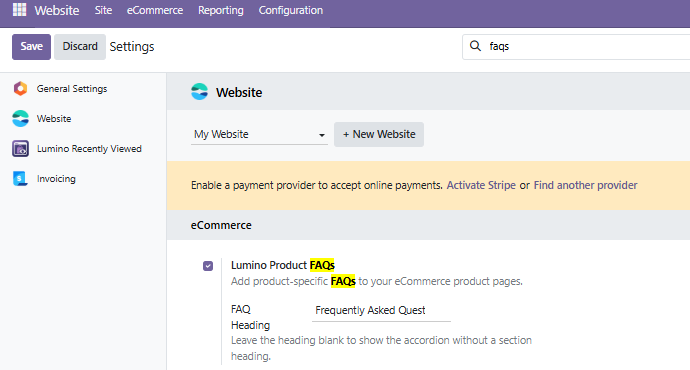Image resolution: width=690 pixels, height=370 pixels.
Task: Open the apps grid menu icon
Action: (19, 10)
